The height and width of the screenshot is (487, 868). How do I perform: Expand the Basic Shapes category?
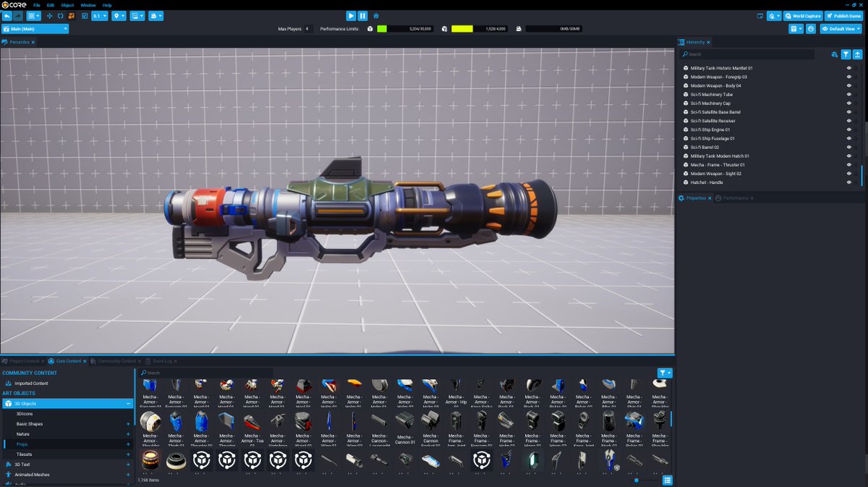click(x=129, y=424)
